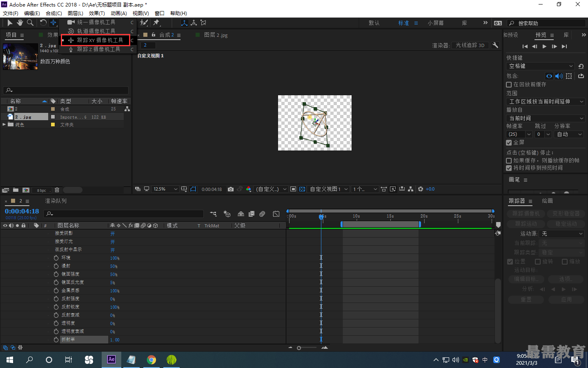
Task: Select the Zoom magnifier tool
Action: (30, 23)
